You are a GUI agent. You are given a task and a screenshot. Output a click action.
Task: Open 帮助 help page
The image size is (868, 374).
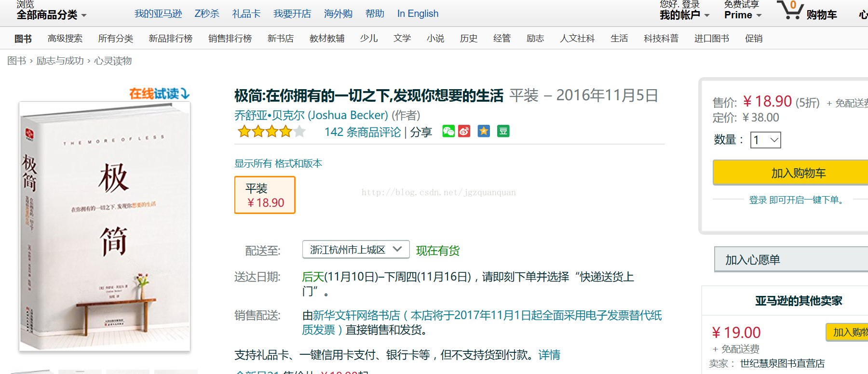(375, 13)
